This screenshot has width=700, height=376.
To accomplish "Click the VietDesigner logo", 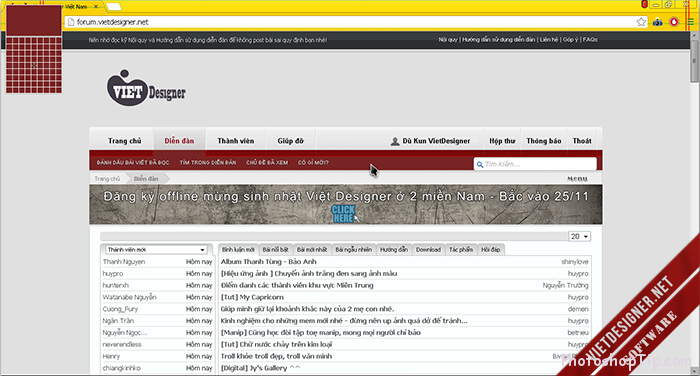I will click(146, 88).
